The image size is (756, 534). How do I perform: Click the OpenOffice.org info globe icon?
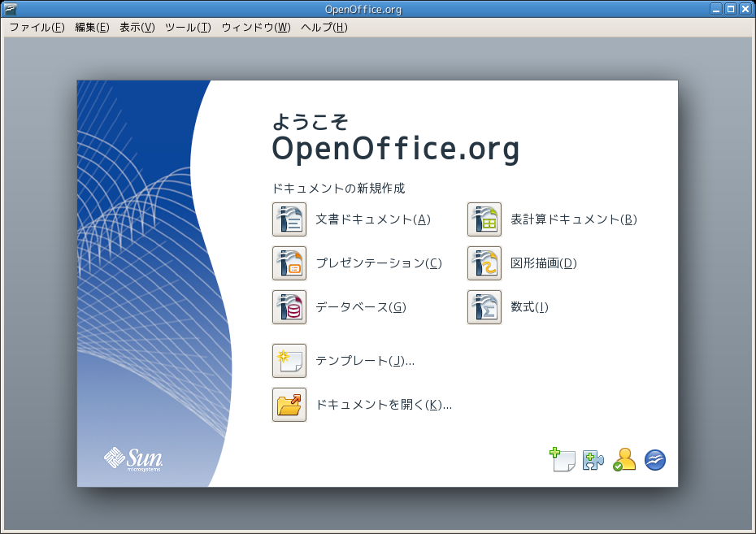(x=654, y=460)
